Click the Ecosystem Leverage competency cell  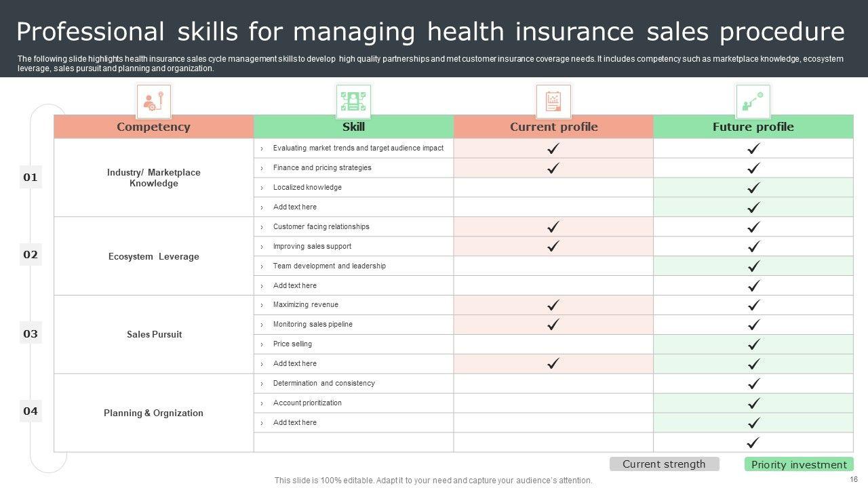(x=154, y=256)
